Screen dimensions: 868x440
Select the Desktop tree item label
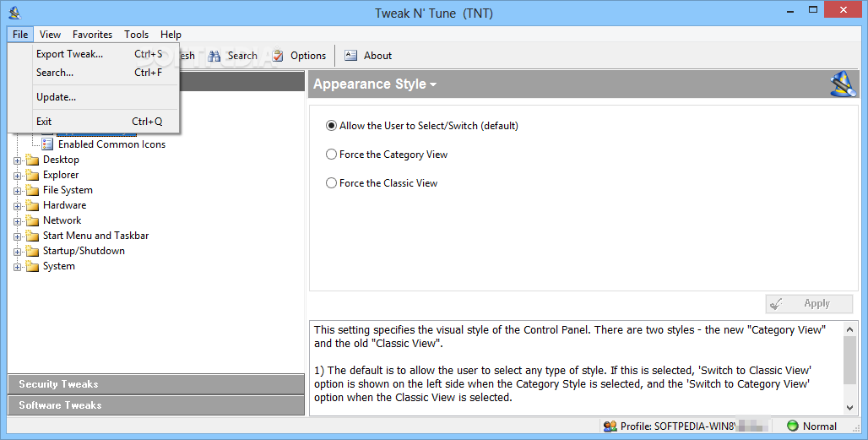(x=61, y=160)
